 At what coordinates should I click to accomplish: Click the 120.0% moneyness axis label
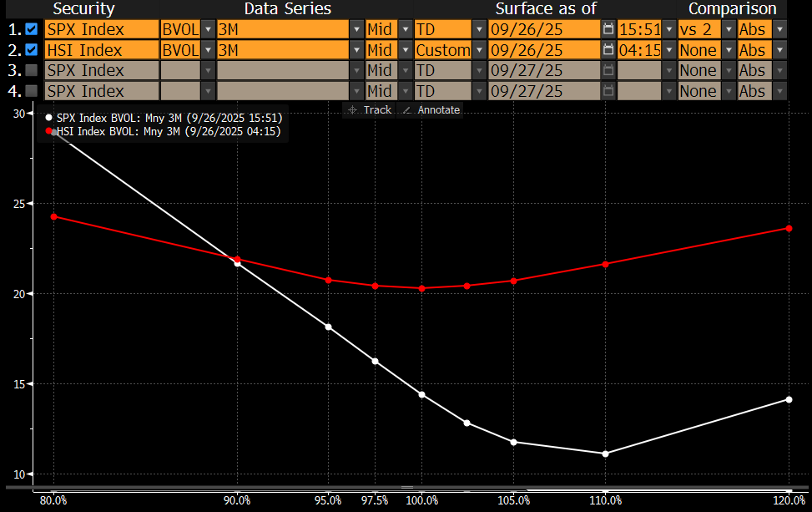[x=789, y=500]
